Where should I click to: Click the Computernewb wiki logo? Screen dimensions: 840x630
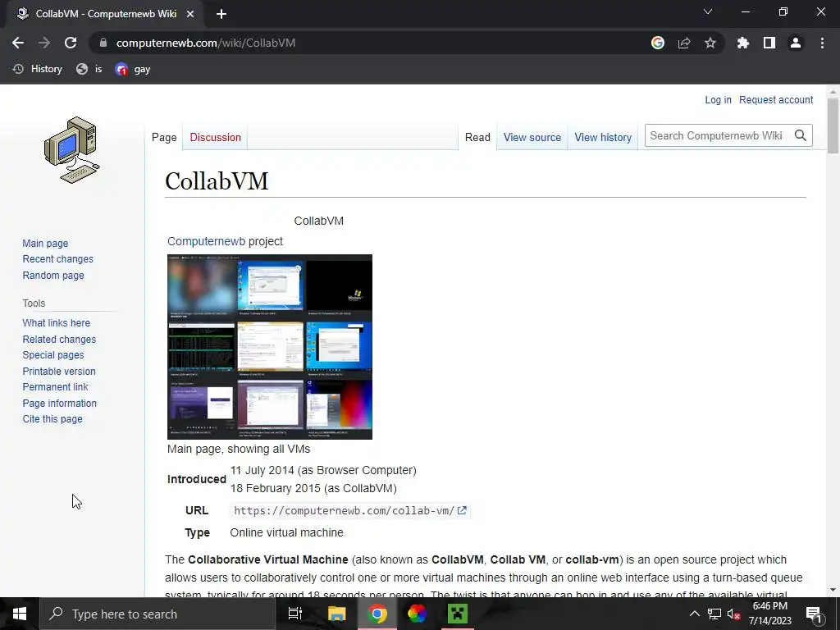click(x=72, y=150)
